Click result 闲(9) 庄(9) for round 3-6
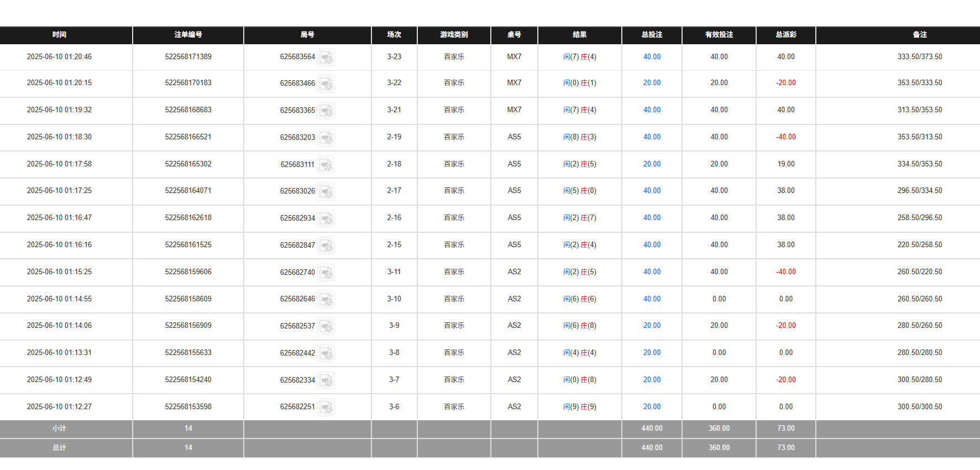Image resolution: width=980 pixels, height=470 pixels. point(579,407)
